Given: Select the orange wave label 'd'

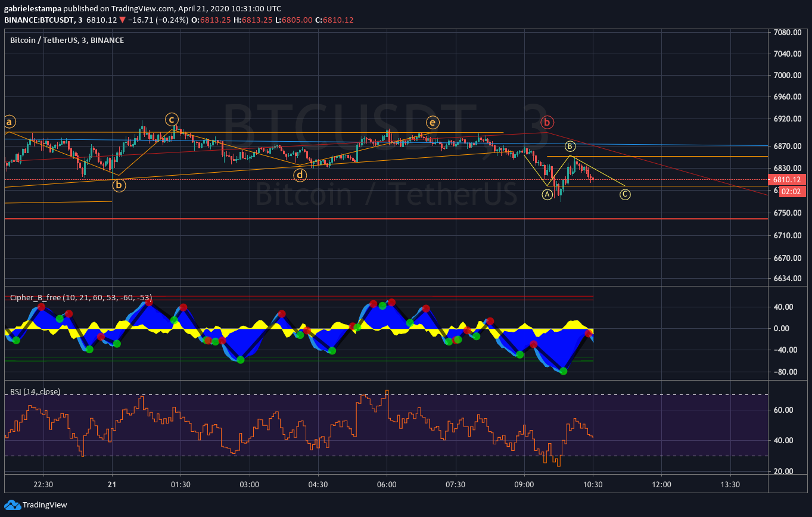Looking at the screenshot, I should pos(300,175).
